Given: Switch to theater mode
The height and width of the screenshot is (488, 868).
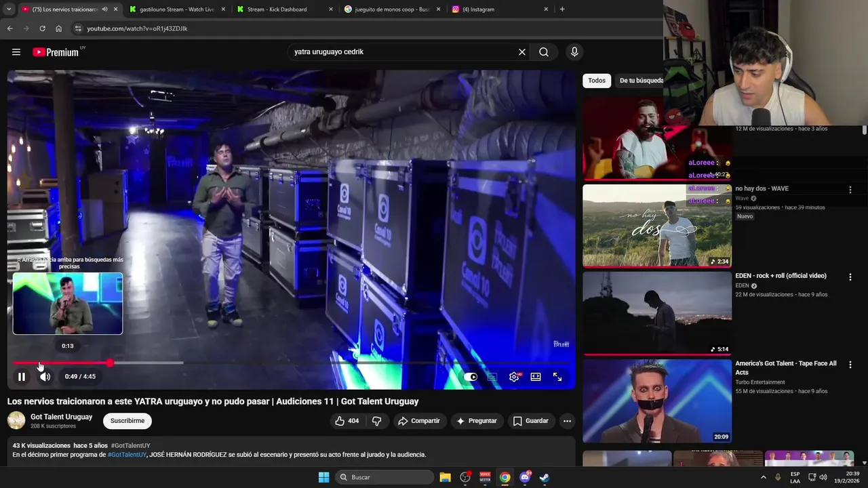Looking at the screenshot, I should [x=536, y=377].
